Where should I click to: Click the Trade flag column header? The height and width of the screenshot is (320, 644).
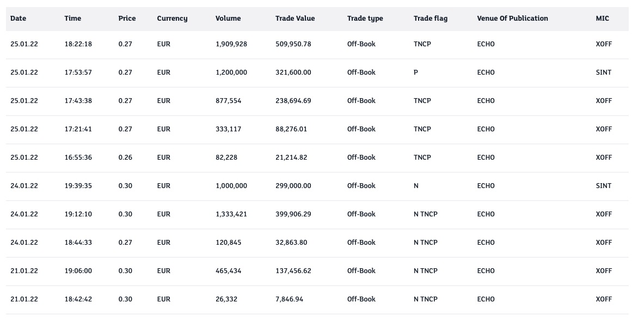click(431, 19)
